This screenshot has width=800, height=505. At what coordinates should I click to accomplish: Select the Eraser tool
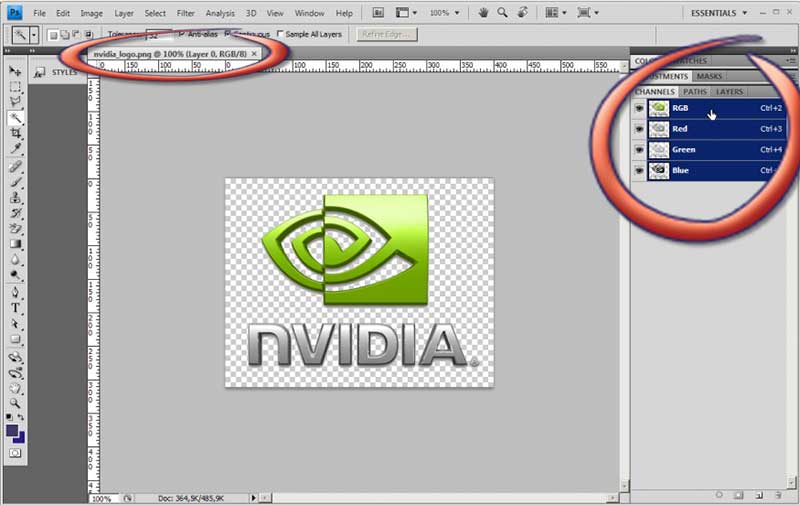click(x=15, y=228)
